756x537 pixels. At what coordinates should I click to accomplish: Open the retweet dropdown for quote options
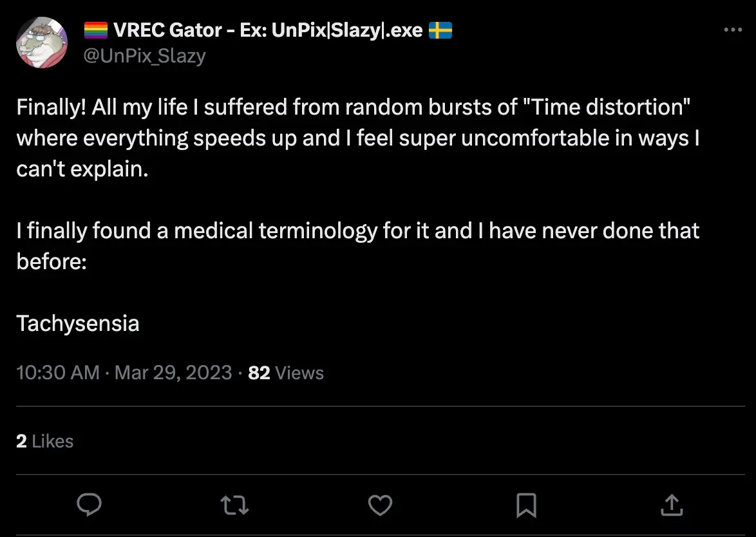coord(234,505)
